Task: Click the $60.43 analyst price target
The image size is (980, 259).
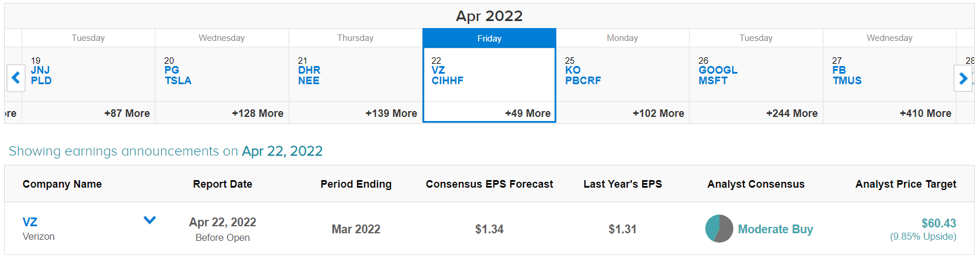Action: click(x=939, y=223)
